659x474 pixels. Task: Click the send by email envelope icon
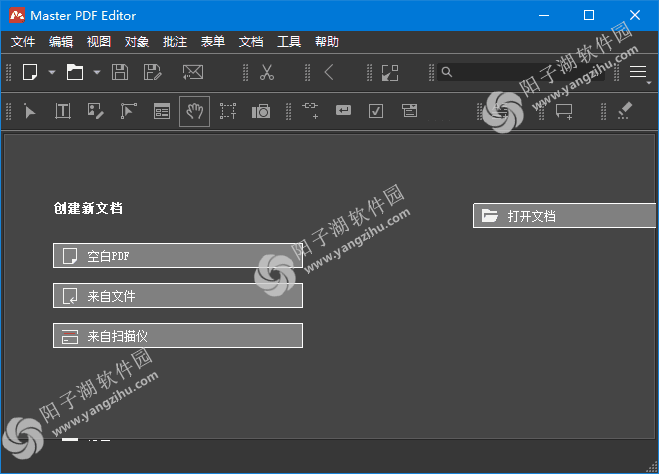pos(193,72)
